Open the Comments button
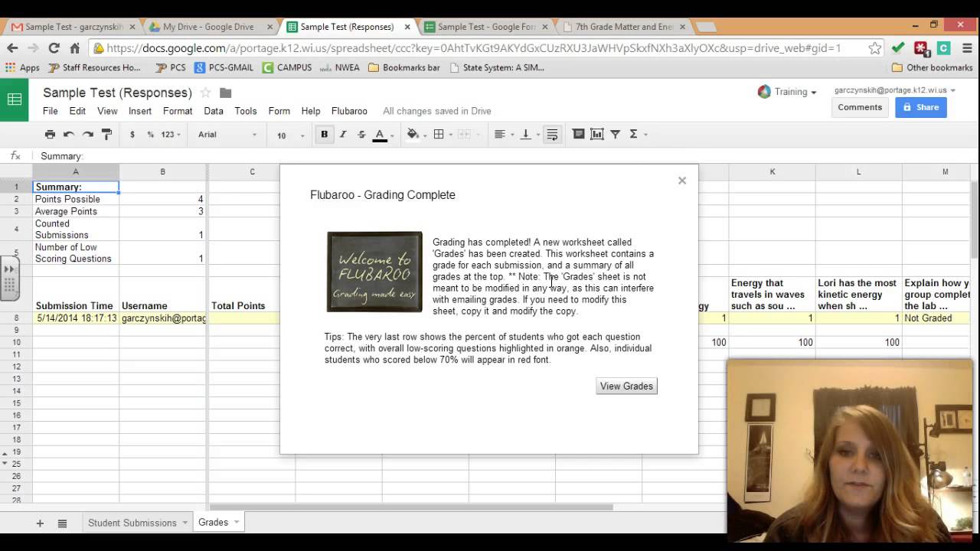This screenshot has width=980, height=551. tap(860, 107)
